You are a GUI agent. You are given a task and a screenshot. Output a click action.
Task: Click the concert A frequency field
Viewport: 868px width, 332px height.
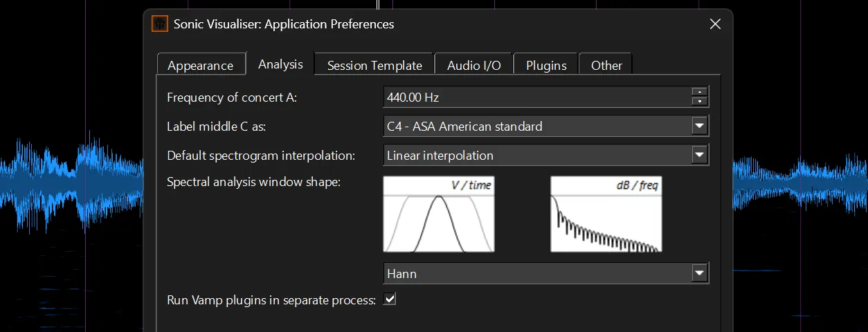click(x=537, y=98)
